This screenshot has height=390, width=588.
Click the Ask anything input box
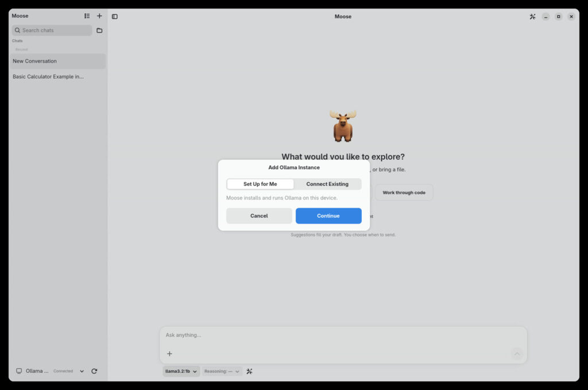click(x=343, y=335)
